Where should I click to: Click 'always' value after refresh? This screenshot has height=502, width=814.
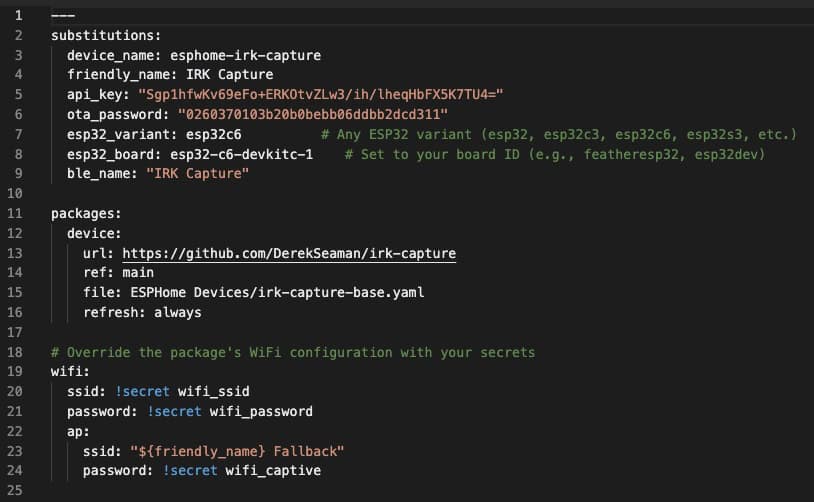[x=177, y=312]
